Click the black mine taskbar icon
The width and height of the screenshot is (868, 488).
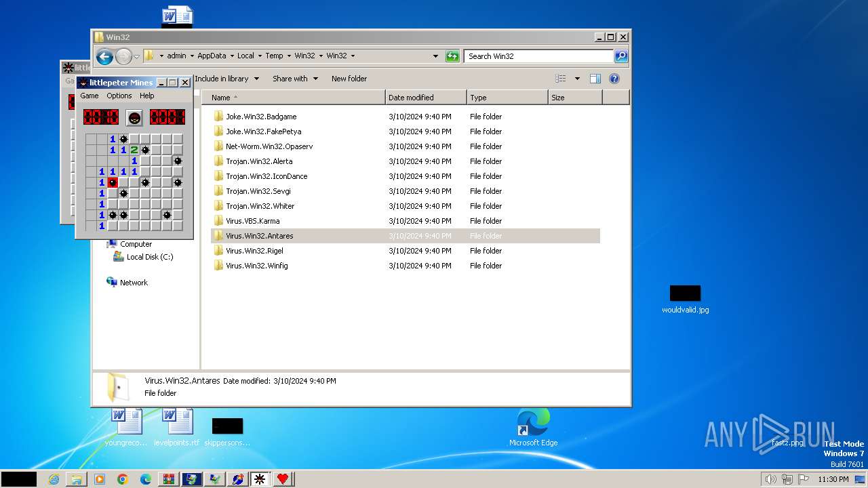point(259,479)
